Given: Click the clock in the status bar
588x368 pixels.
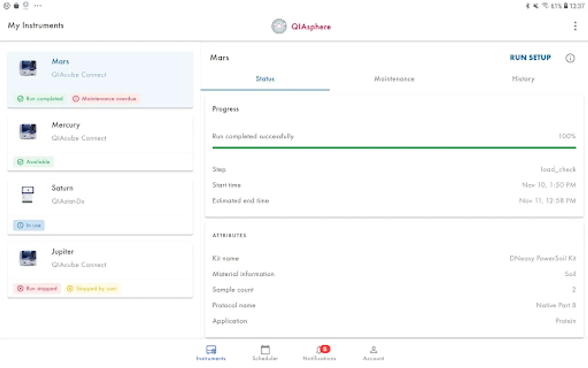Looking at the screenshot, I should 577,6.
